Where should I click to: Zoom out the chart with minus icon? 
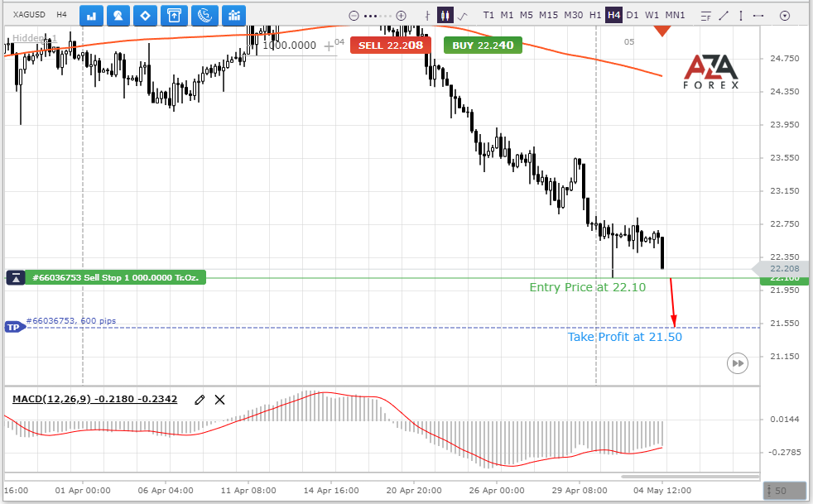pyautogui.click(x=354, y=16)
